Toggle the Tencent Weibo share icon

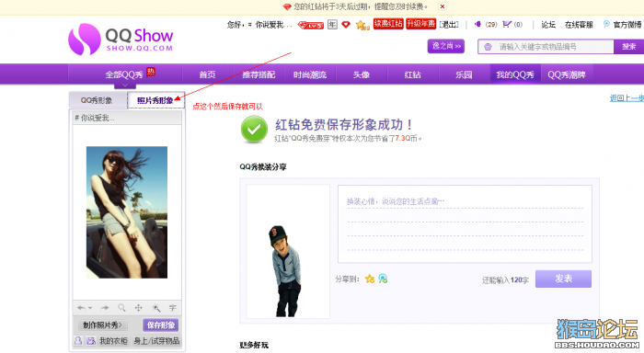tap(383, 279)
